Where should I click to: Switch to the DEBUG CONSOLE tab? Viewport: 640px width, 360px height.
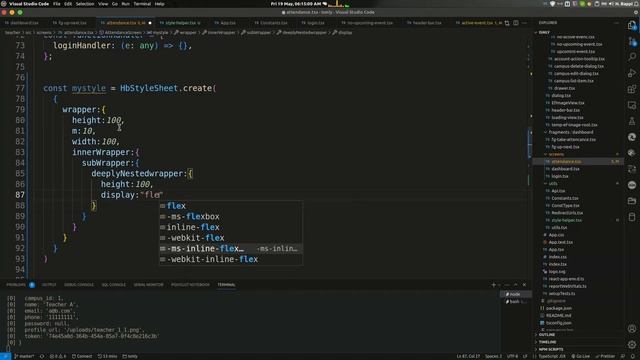(x=79, y=285)
